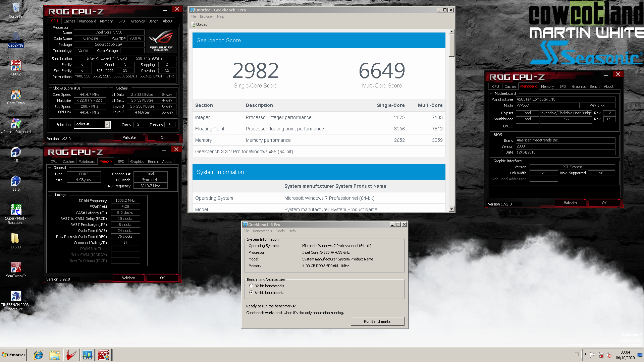The width and height of the screenshot is (644, 362).
Task: Click the scroll-up arrow in Geekbench results
Action: pos(451,32)
